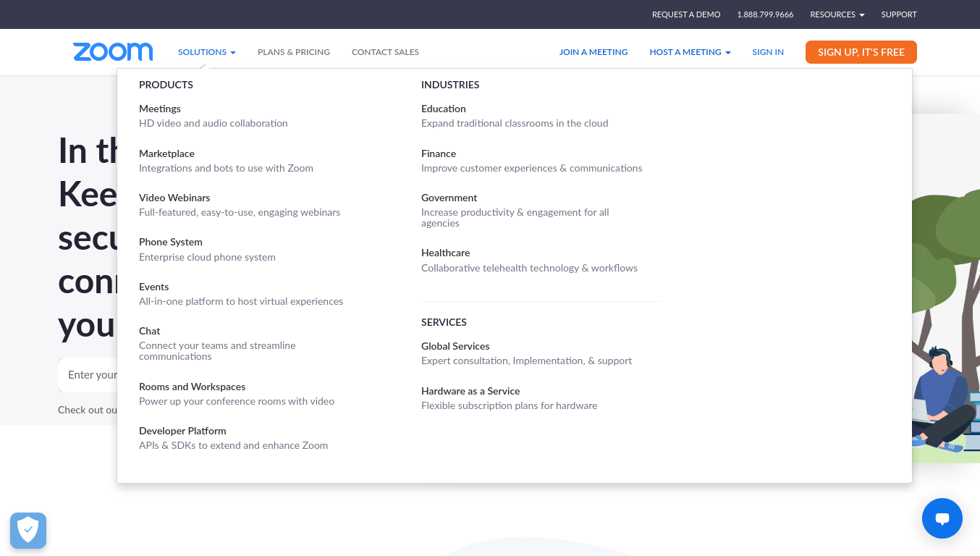
Task: Click "Full-featured, easy-to-use, engaging webinars" text
Action: [x=240, y=212]
